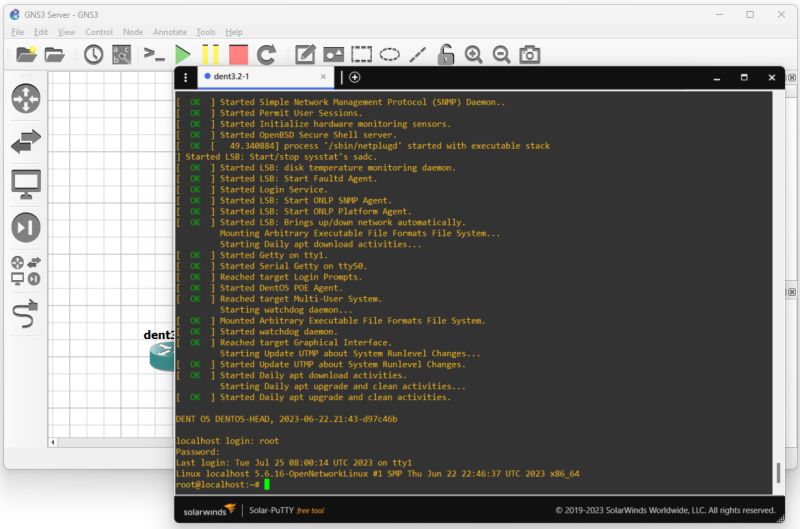Click the Open project folder icon

(54, 54)
